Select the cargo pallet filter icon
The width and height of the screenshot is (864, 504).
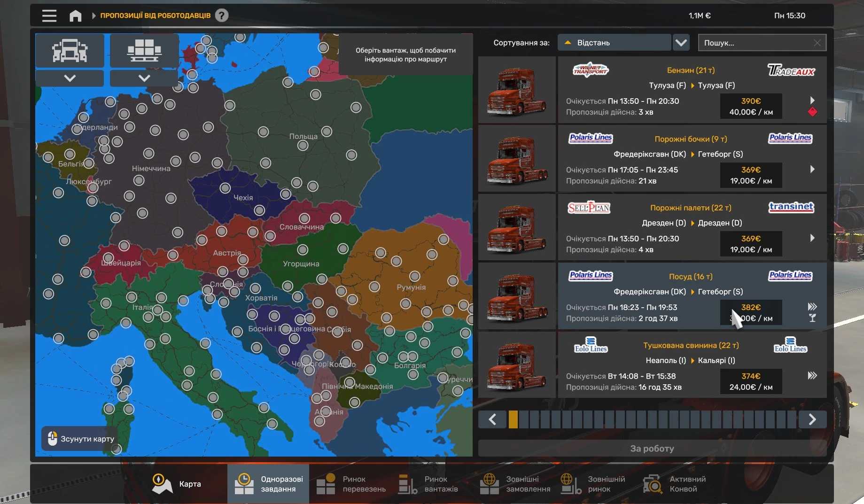pyautogui.click(x=144, y=50)
